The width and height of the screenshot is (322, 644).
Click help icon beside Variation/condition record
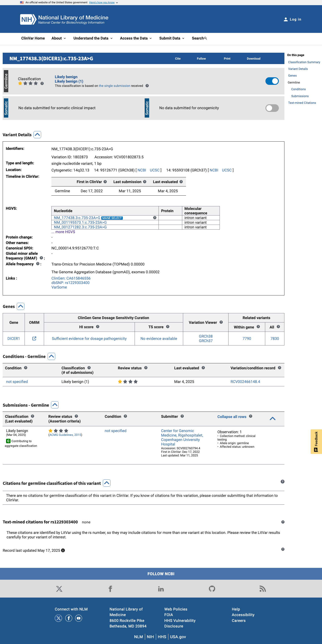(x=280, y=368)
